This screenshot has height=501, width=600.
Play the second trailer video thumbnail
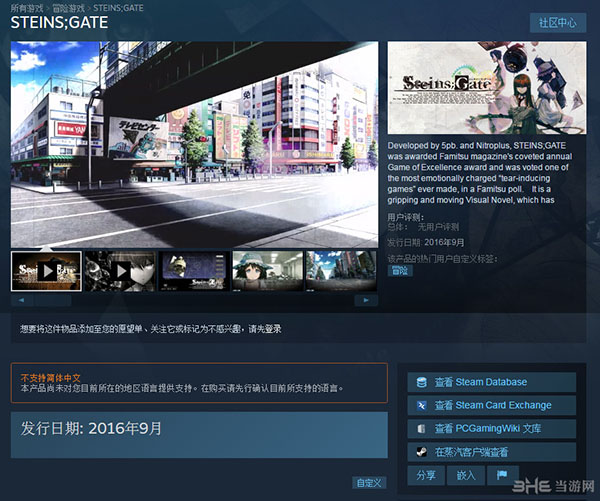pyautogui.click(x=118, y=270)
